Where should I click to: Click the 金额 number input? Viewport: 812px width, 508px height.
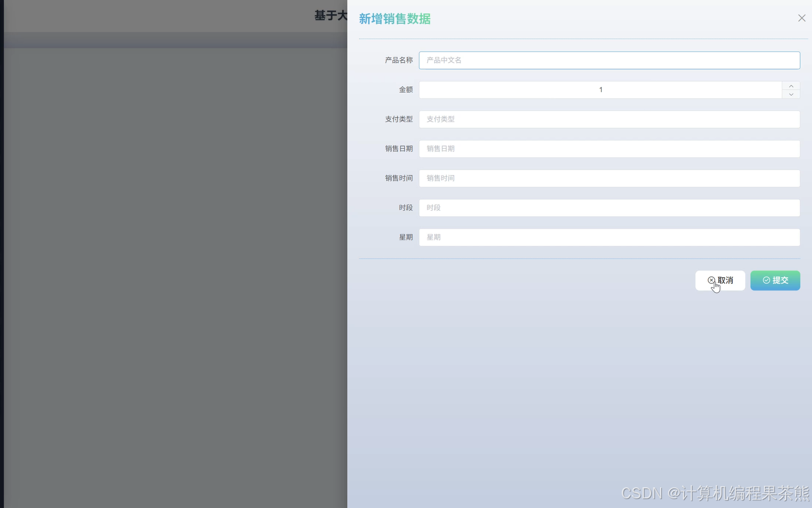pyautogui.click(x=600, y=90)
